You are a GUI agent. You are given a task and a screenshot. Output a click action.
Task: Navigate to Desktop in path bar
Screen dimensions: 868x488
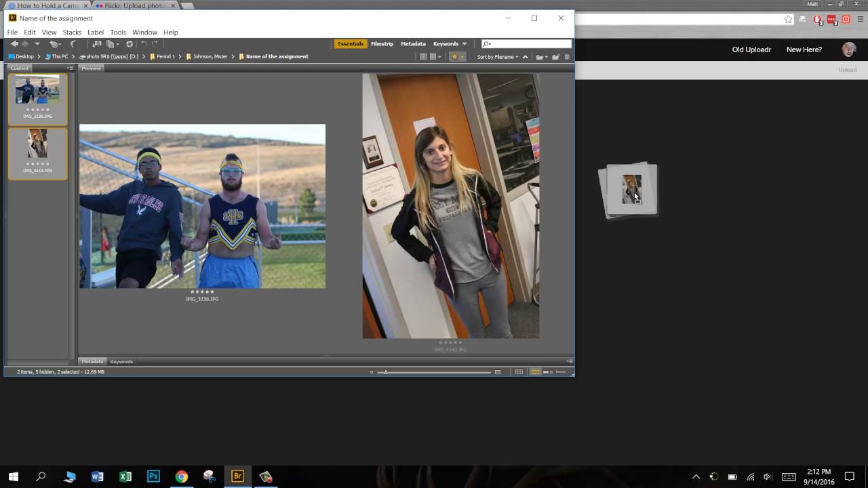click(x=21, y=57)
